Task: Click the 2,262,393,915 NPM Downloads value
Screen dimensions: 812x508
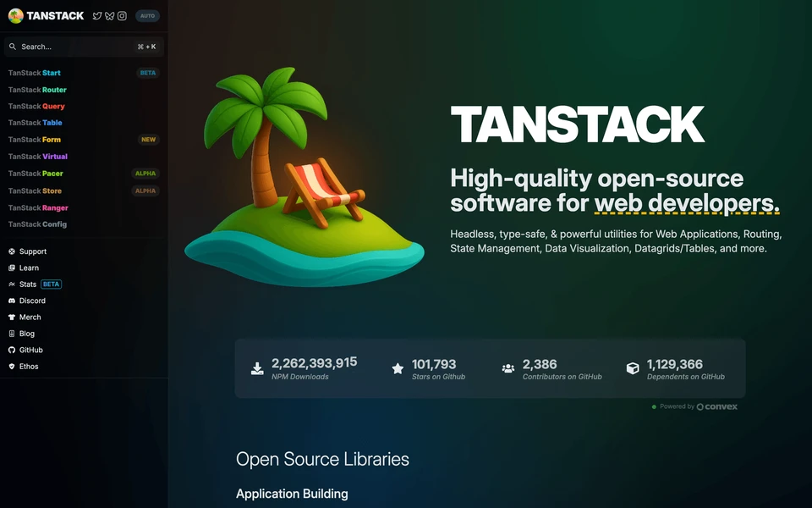Action: pos(315,363)
